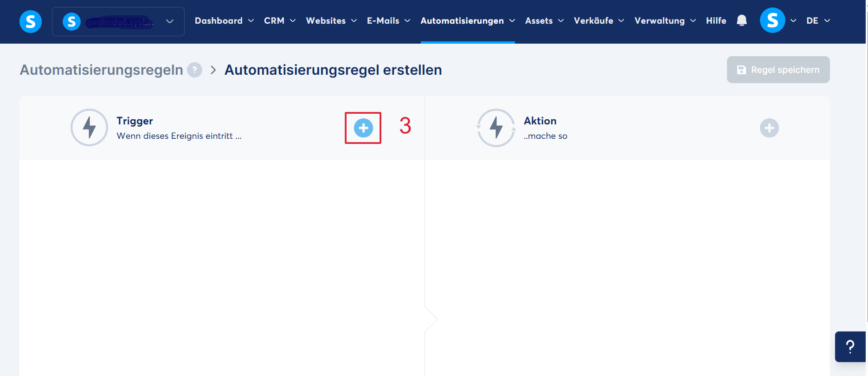Open the workspace account selector dropdown

pyautogui.click(x=118, y=21)
